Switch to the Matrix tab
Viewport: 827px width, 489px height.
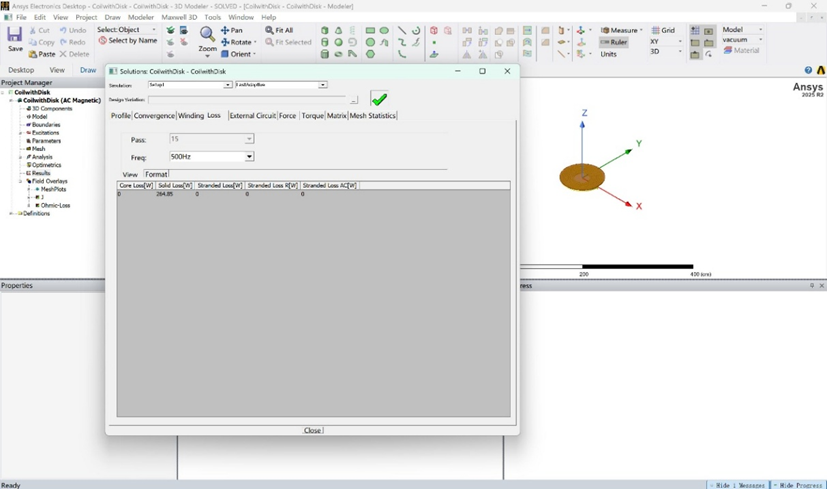click(x=336, y=116)
